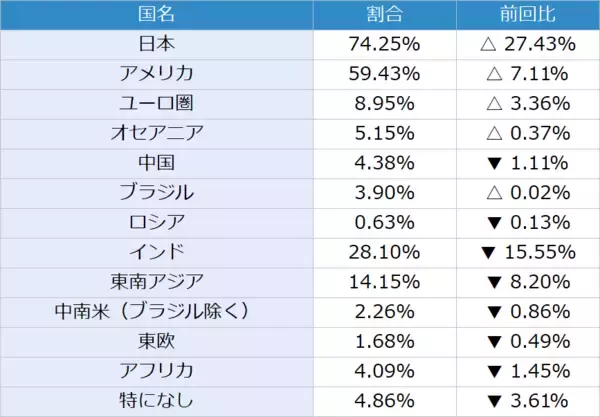Click the 中南米（ブラジル除く） cell
The width and height of the screenshot is (600, 417).
pyautogui.click(x=157, y=311)
